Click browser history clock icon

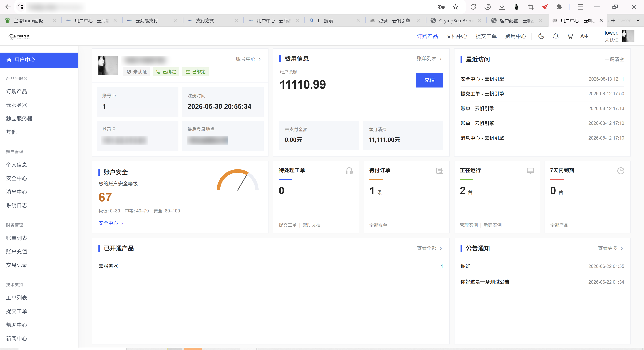(488, 7)
